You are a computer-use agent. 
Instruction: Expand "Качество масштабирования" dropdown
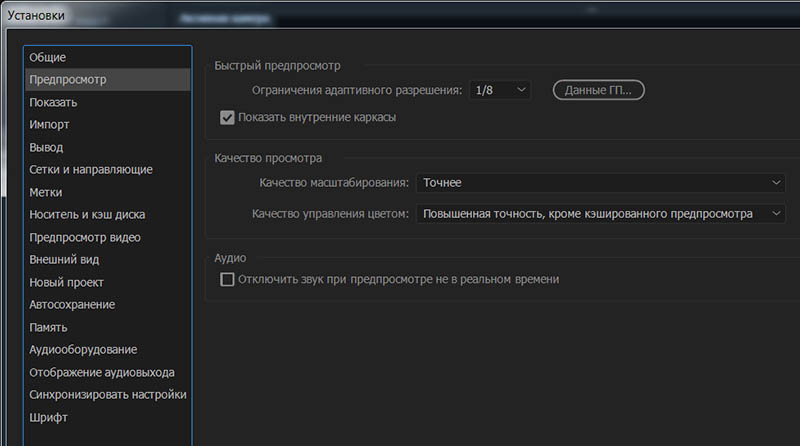(600, 183)
